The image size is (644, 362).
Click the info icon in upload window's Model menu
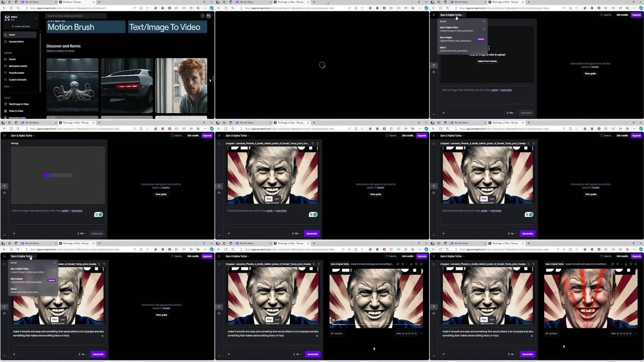pos(484,21)
